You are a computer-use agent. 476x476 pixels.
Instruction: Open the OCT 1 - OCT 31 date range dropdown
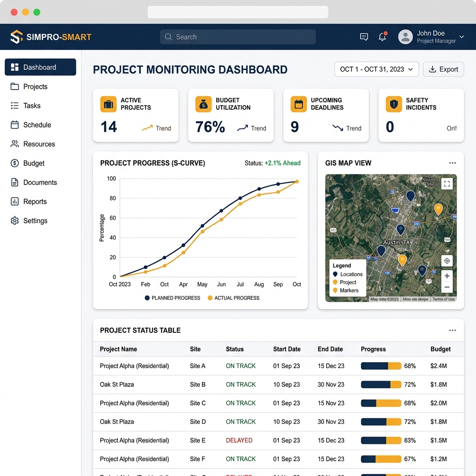point(377,69)
